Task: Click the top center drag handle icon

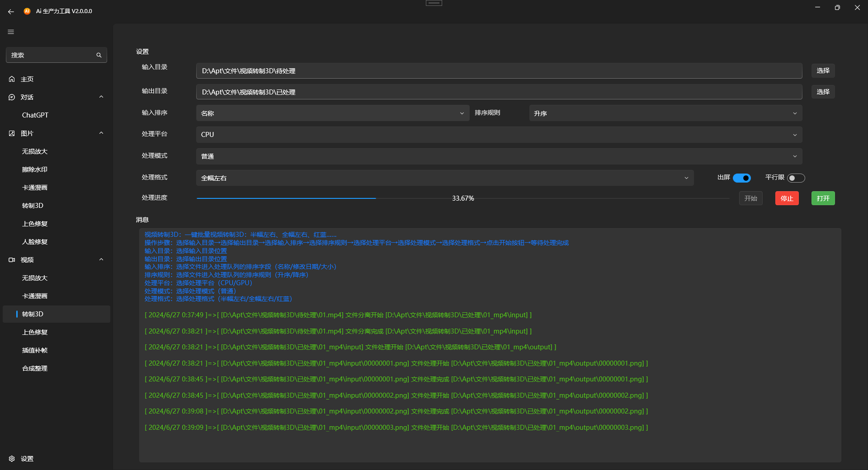Action: (434, 3)
